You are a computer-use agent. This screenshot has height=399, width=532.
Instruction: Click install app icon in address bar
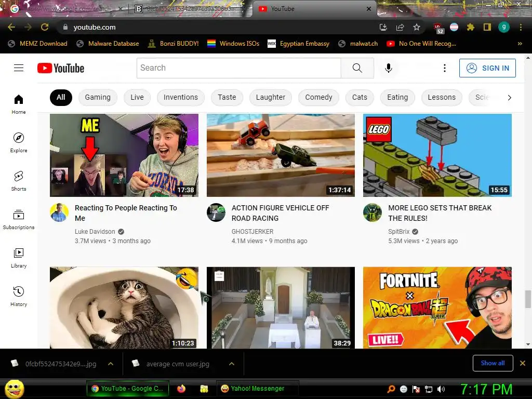[x=383, y=27]
